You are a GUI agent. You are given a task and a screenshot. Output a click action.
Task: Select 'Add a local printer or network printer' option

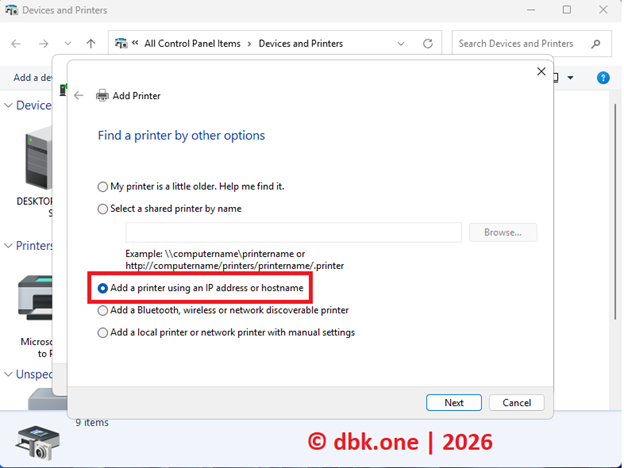102,333
